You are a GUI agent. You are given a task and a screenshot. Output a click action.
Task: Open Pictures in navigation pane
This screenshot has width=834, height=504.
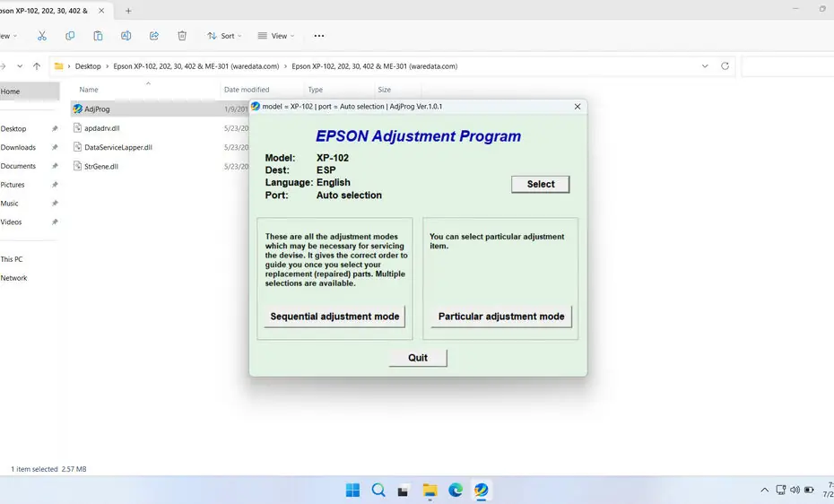(x=13, y=185)
